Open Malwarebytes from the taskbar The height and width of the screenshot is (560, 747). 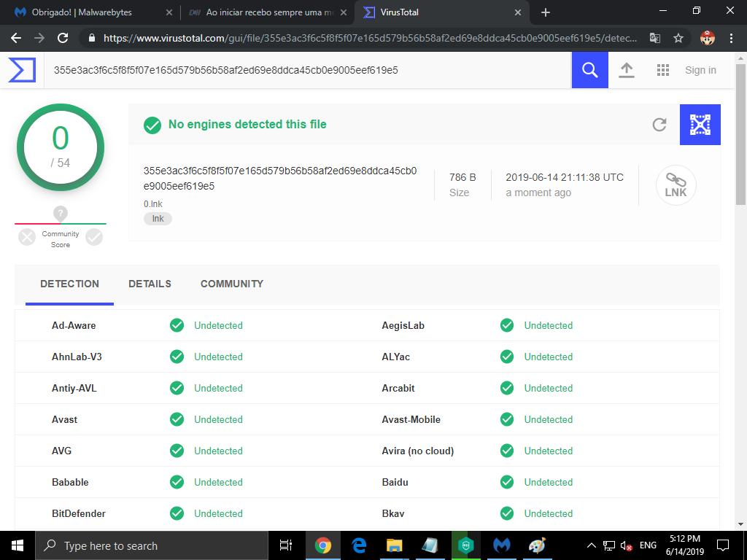point(501,545)
